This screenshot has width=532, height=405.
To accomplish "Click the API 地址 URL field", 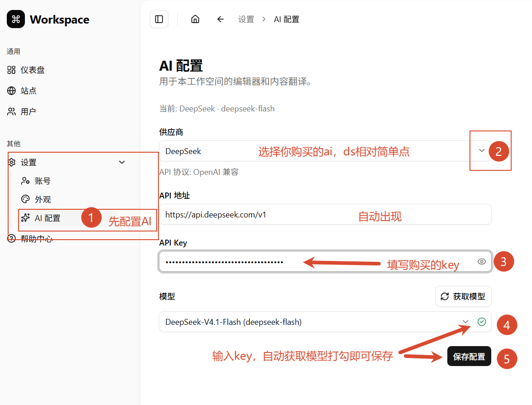I will (x=325, y=215).
